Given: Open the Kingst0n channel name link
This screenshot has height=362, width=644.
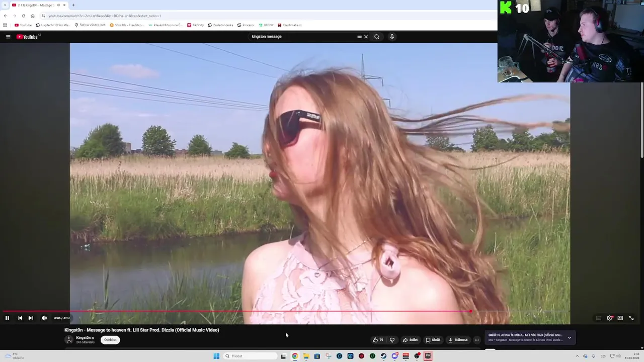Looking at the screenshot, I should [x=84, y=338].
